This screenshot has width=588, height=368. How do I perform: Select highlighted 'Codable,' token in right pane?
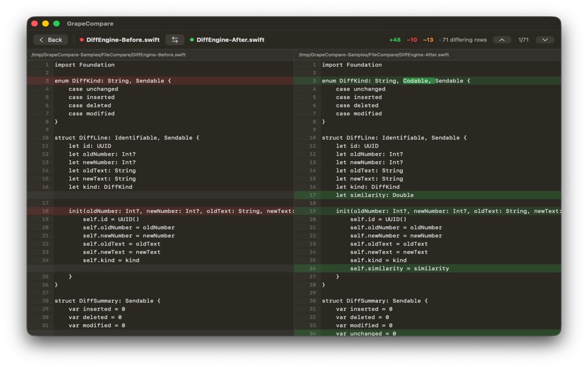(x=418, y=81)
